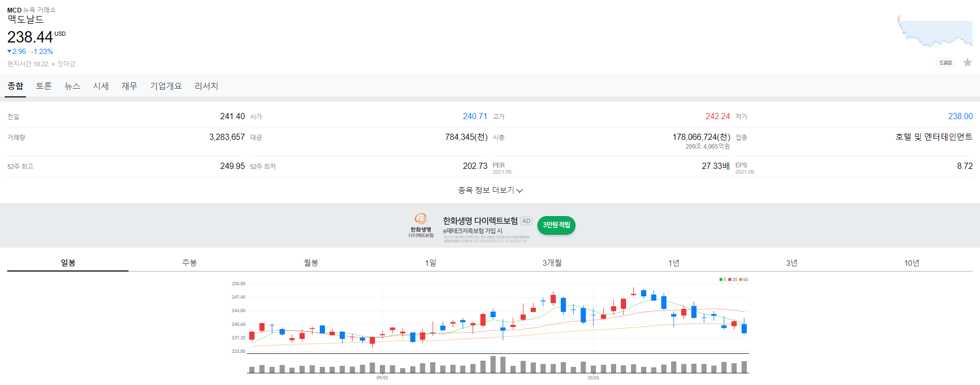
Task: Click the 52주 최저 value 202.73
Action: pyautogui.click(x=475, y=166)
